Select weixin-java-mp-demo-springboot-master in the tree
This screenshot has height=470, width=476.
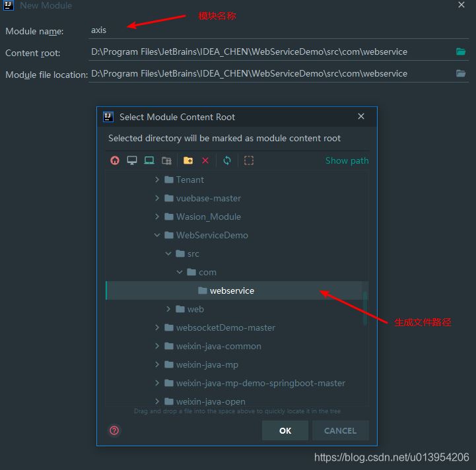click(x=255, y=383)
